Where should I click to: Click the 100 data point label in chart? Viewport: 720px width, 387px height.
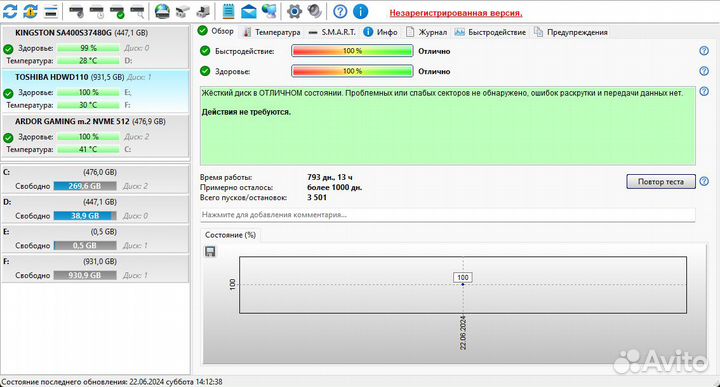463,277
